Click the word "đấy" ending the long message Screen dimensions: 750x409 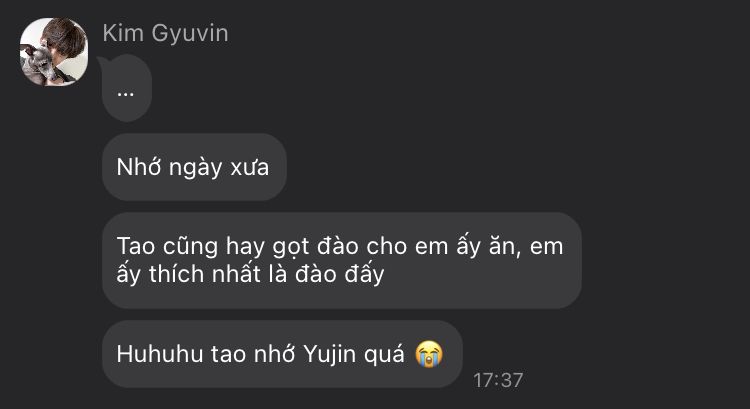coord(364,275)
